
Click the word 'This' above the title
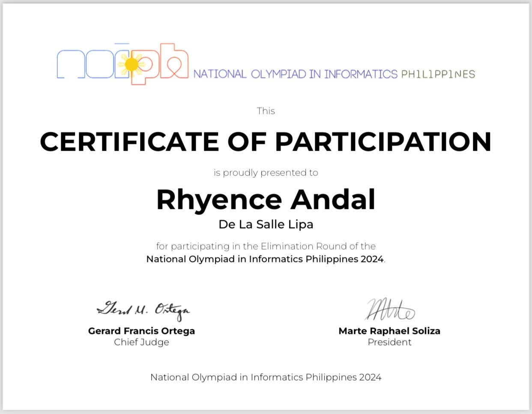[x=266, y=111]
